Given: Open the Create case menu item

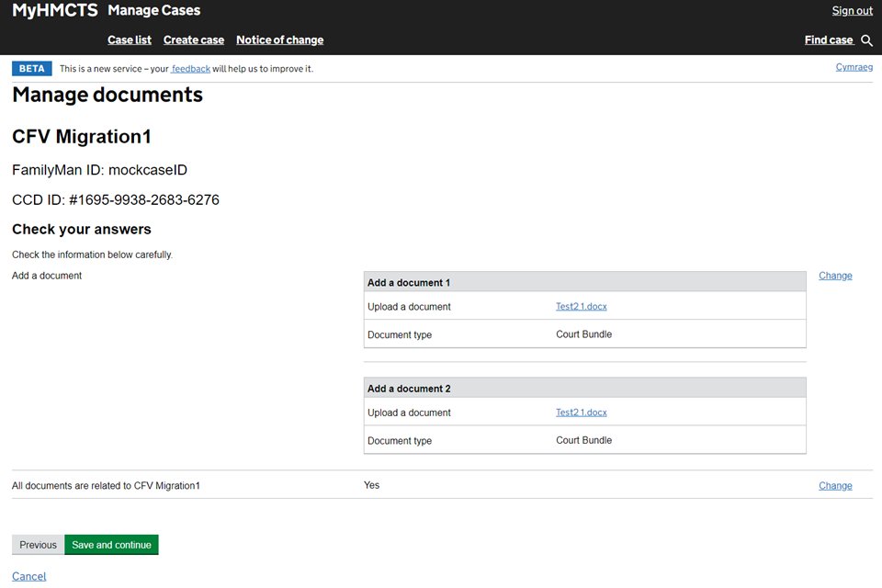Looking at the screenshot, I should [x=194, y=40].
